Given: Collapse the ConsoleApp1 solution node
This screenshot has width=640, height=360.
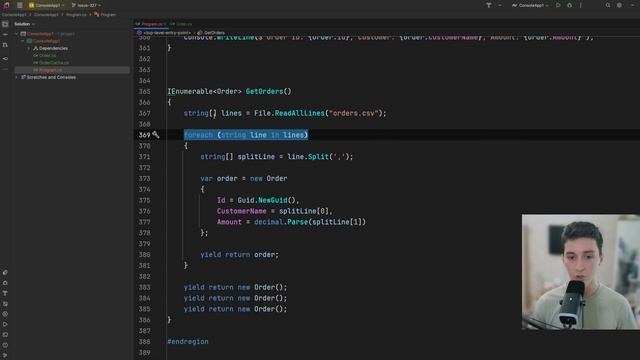Looking at the screenshot, I should (17, 34).
